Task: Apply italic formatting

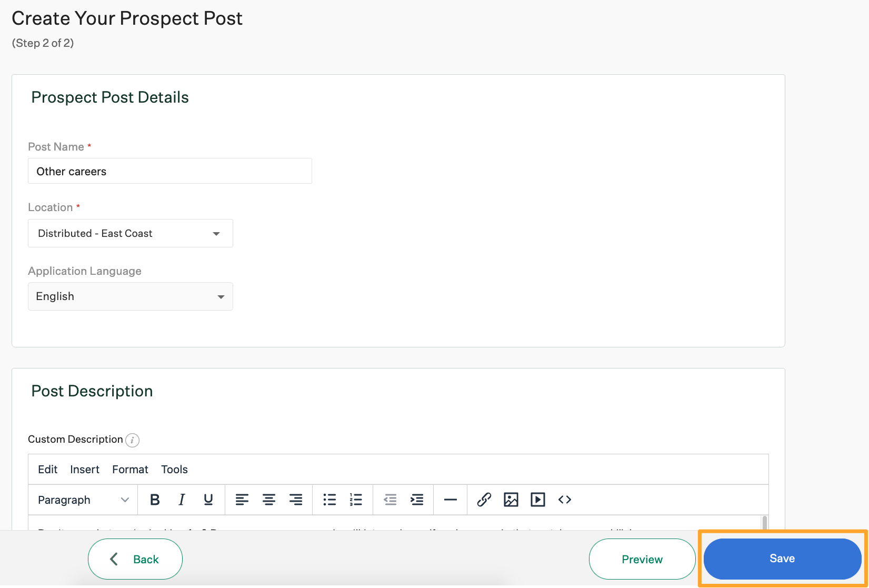Action: [181, 500]
